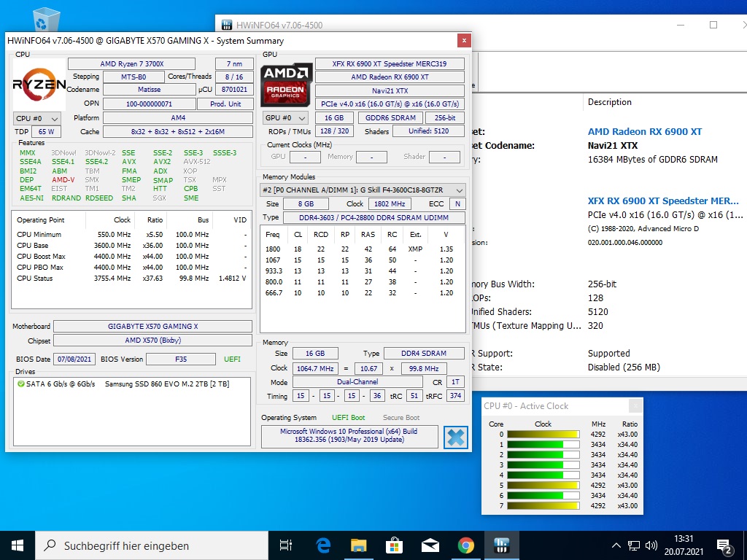Open network status tray icon
The image size is (747, 560).
pos(634,545)
